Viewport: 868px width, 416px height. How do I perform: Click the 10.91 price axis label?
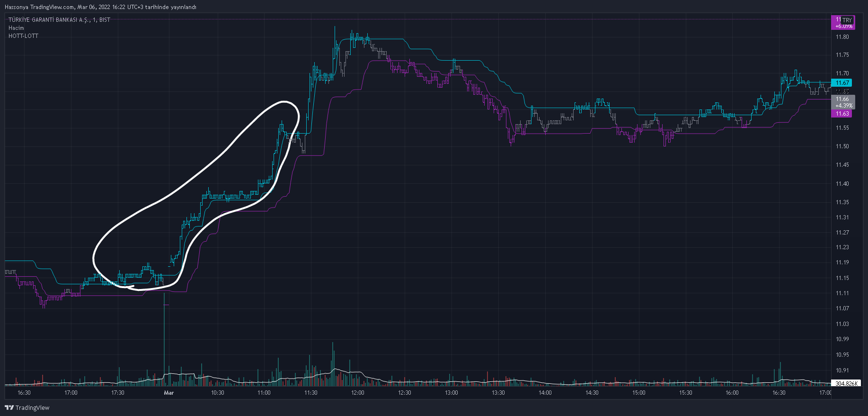842,371
